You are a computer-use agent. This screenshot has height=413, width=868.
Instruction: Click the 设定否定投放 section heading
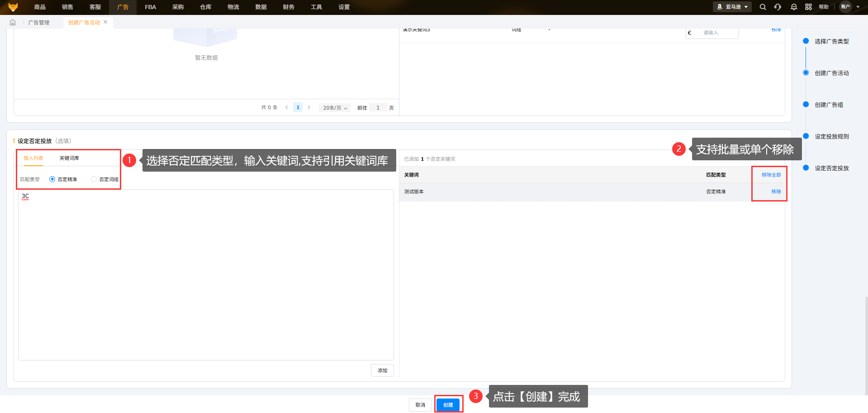click(34, 141)
